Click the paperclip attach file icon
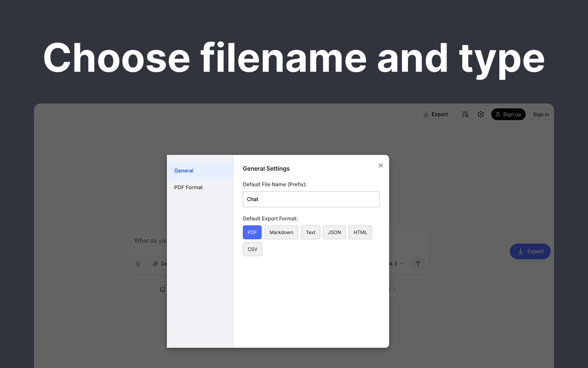This screenshot has width=588, height=368. click(137, 264)
